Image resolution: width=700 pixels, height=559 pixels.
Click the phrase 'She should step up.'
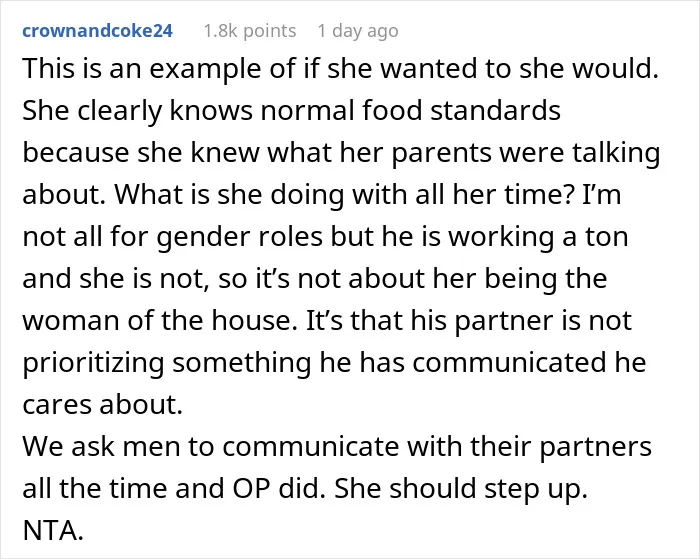click(461, 489)
